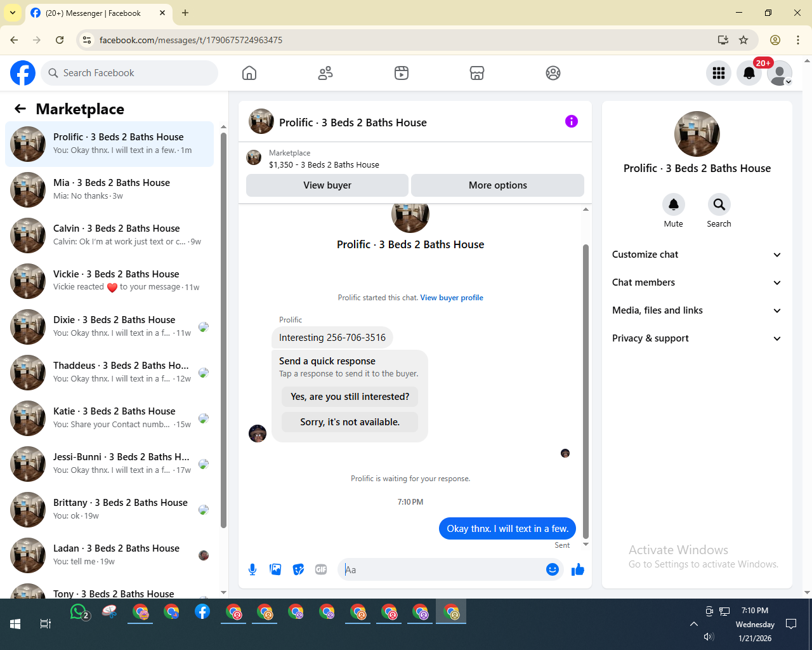The image size is (812, 650).
Task: Open a new browser tab
Action: pos(185,13)
